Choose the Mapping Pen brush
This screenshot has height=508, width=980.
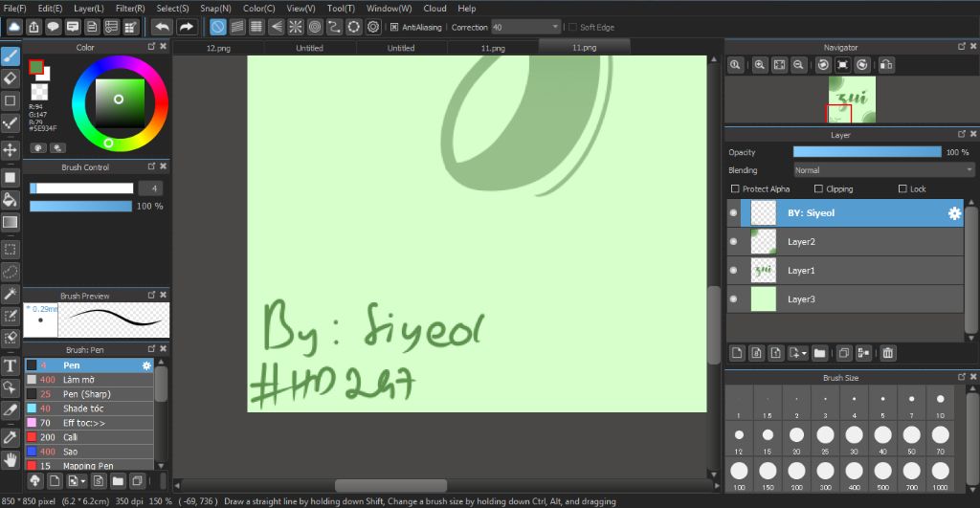tap(89, 466)
